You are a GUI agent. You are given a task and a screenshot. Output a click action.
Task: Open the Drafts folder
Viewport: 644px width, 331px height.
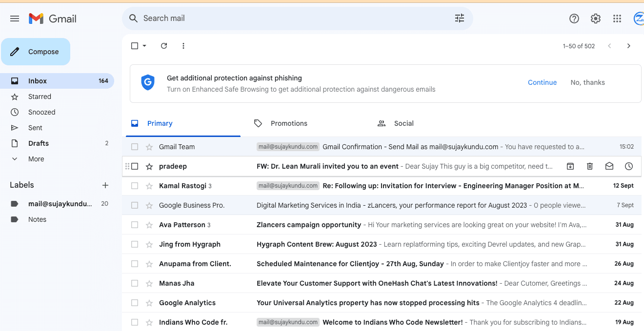pos(57,143)
